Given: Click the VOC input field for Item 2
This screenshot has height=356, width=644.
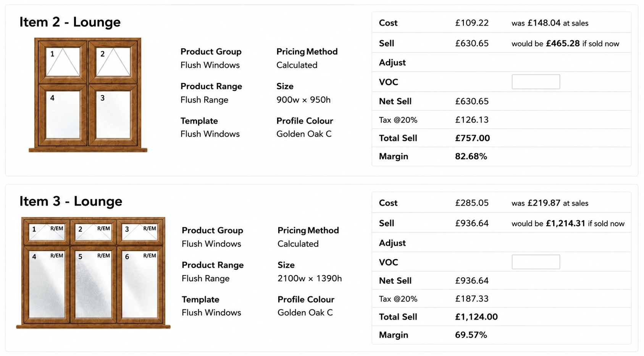Looking at the screenshot, I should click(536, 82).
